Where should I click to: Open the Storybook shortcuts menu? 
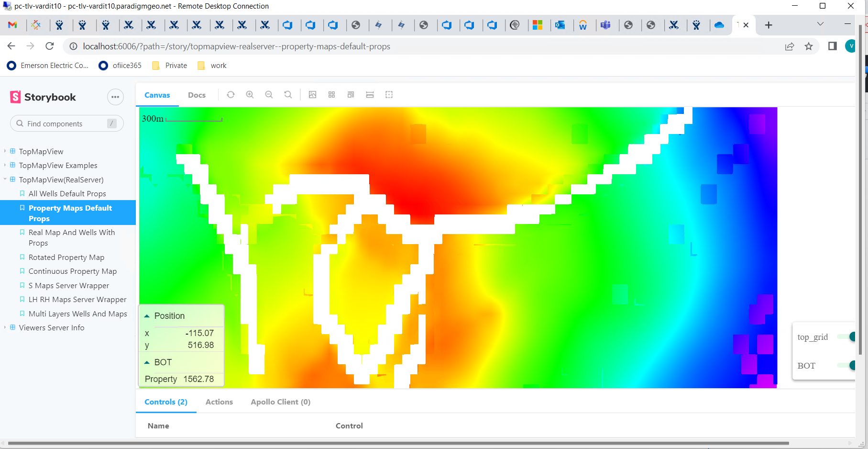tap(115, 97)
